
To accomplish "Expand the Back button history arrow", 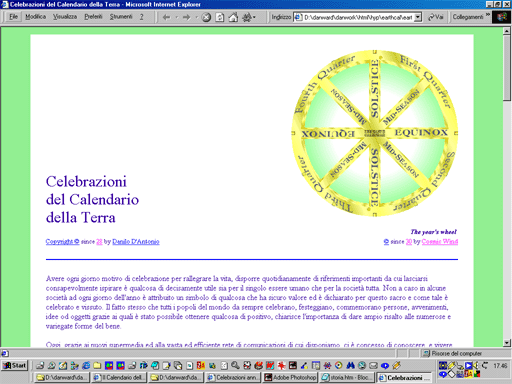I will point(177,17).
